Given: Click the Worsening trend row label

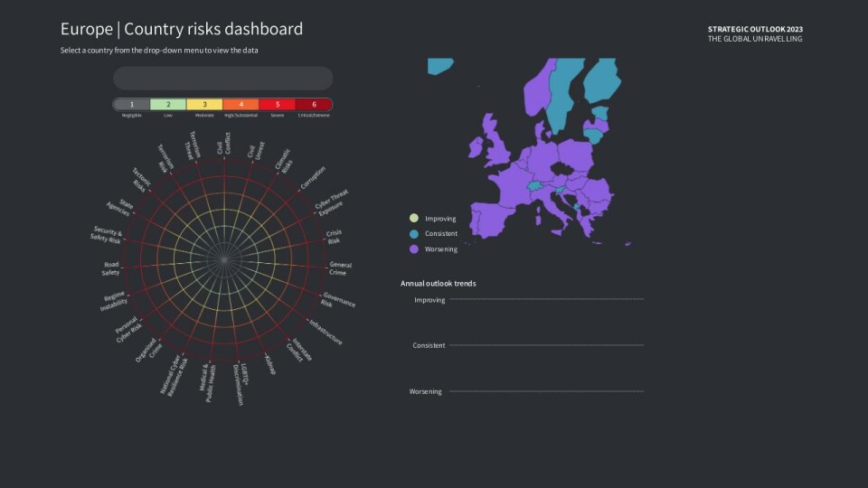Looking at the screenshot, I should (x=425, y=391).
